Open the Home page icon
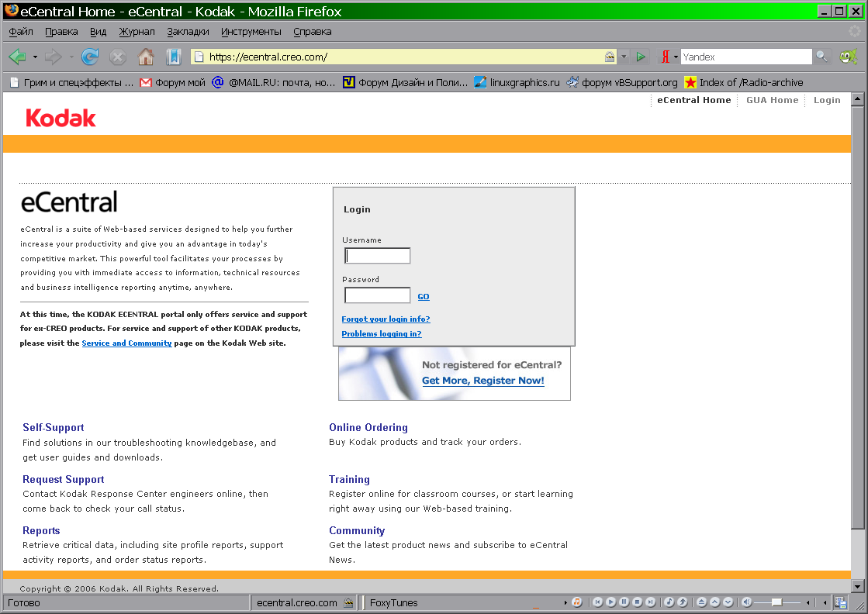Image resolution: width=868 pixels, height=614 pixels. (146, 57)
